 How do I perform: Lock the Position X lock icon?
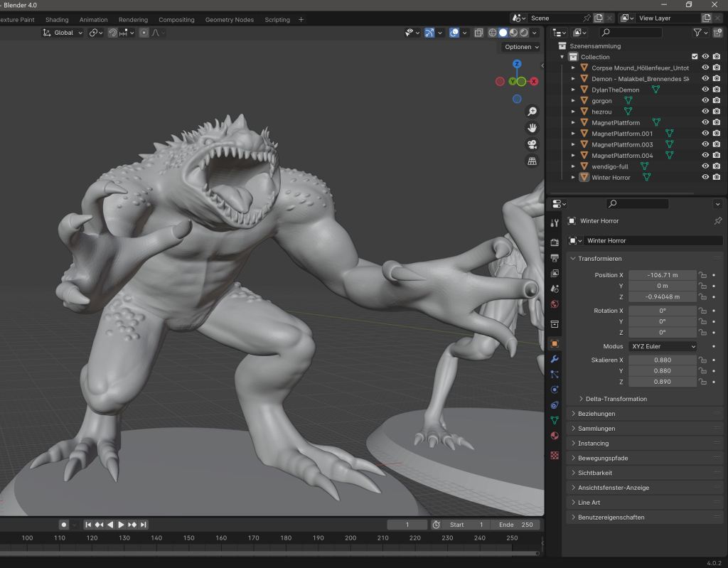[702, 275]
